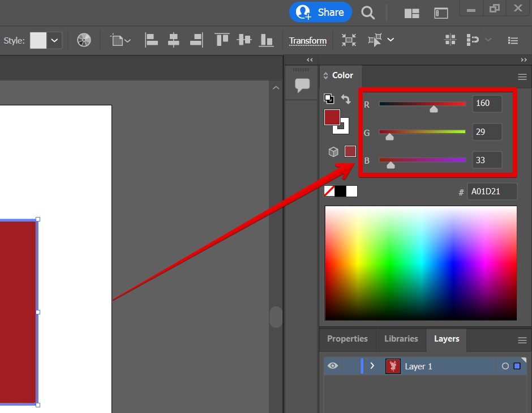This screenshot has height=413, width=532.
Task: Click the Transform link
Action: pyautogui.click(x=308, y=41)
